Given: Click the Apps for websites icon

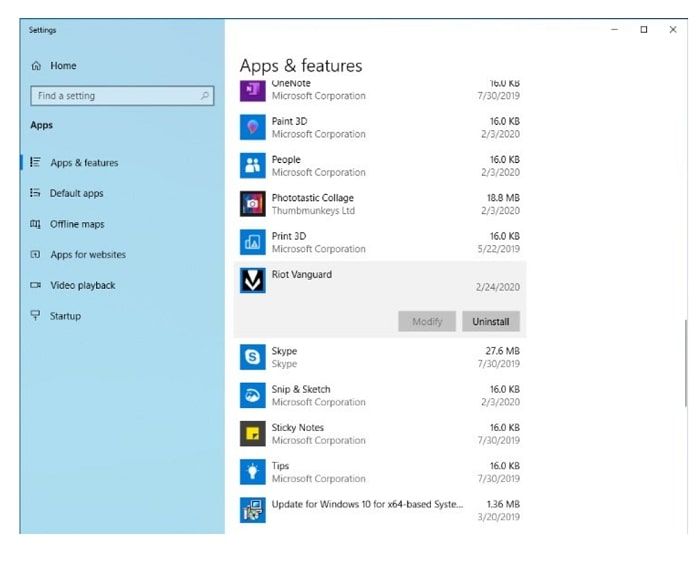Looking at the screenshot, I should 35,255.
